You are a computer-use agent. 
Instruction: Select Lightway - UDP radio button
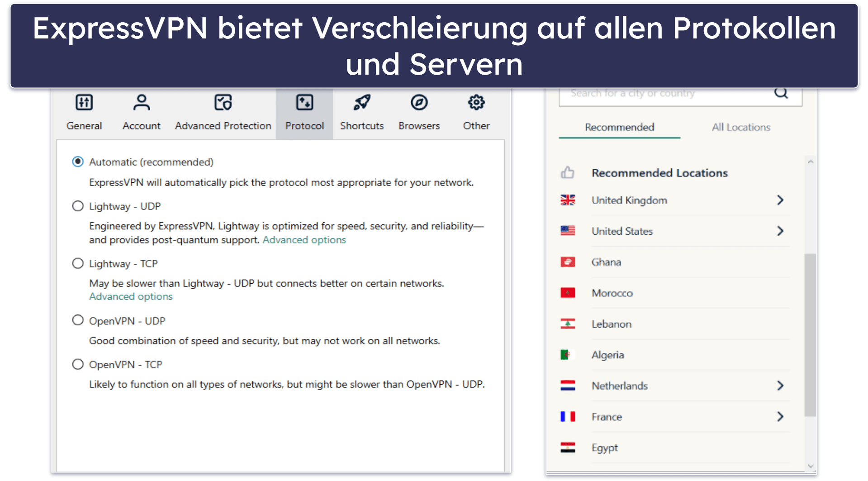(x=78, y=206)
